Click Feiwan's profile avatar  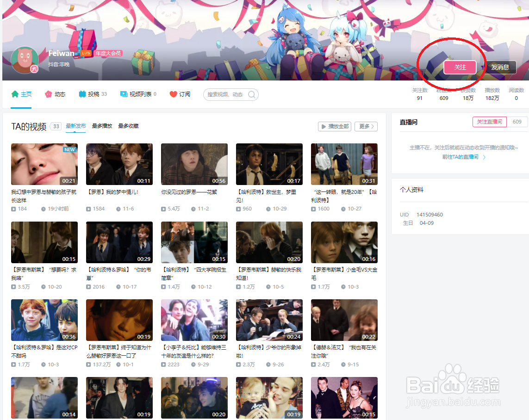point(25,60)
